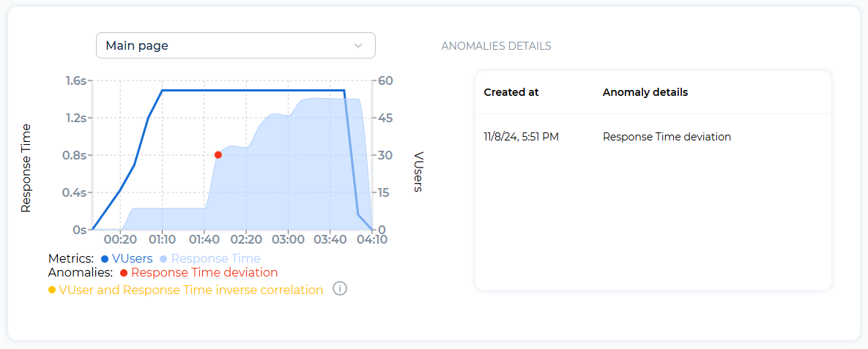
Task: Click the 04:10 time axis label
Action: point(371,239)
